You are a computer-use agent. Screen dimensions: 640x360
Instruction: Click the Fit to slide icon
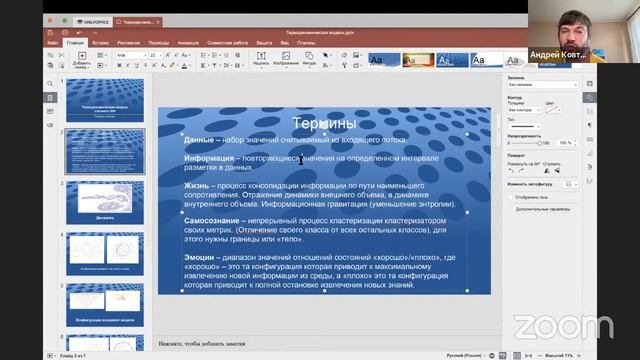click(x=517, y=356)
